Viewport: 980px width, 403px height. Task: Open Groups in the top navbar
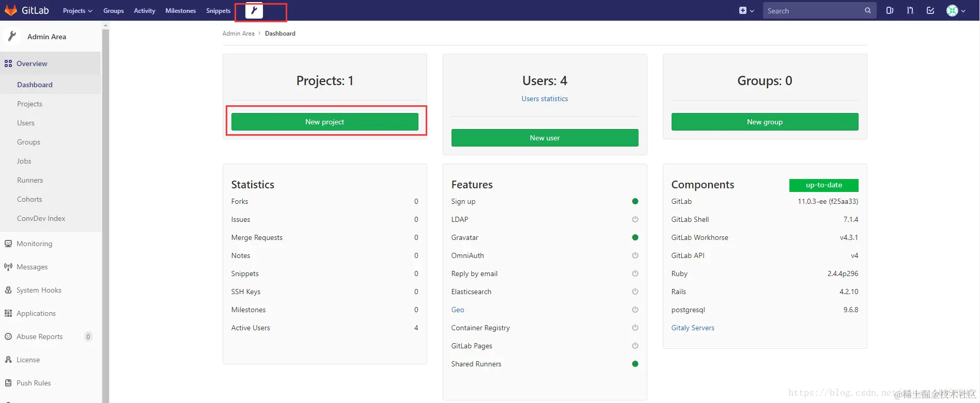coord(113,10)
